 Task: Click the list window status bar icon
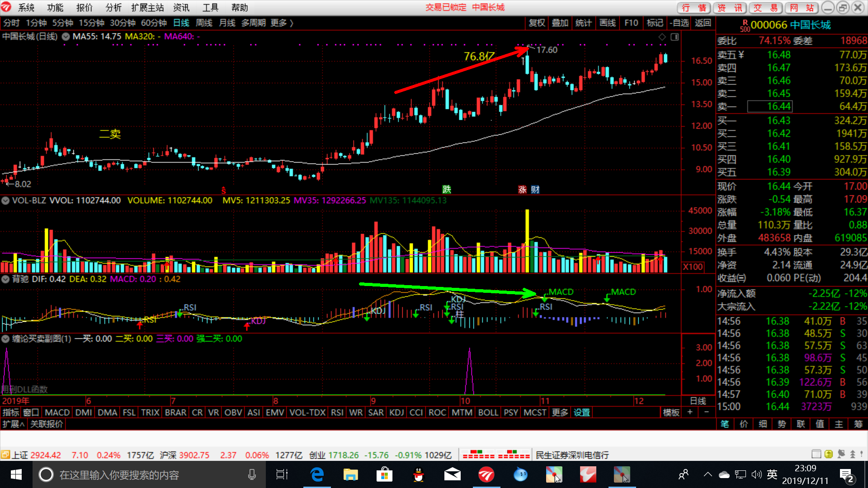pyautogui.click(x=816, y=454)
